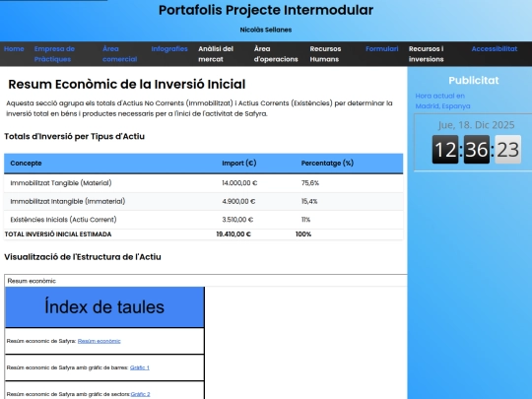
Task: Navigate to Àrea d'operacions
Action: [x=276, y=54]
